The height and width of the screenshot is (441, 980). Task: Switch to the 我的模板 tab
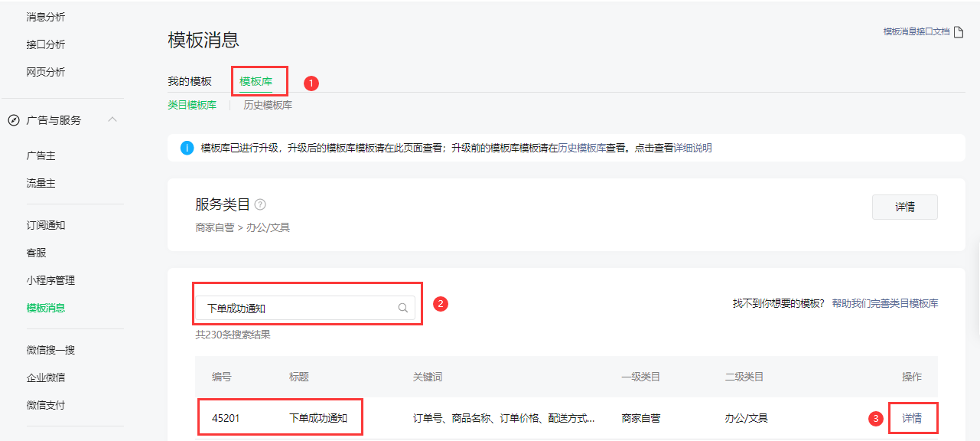coord(190,81)
